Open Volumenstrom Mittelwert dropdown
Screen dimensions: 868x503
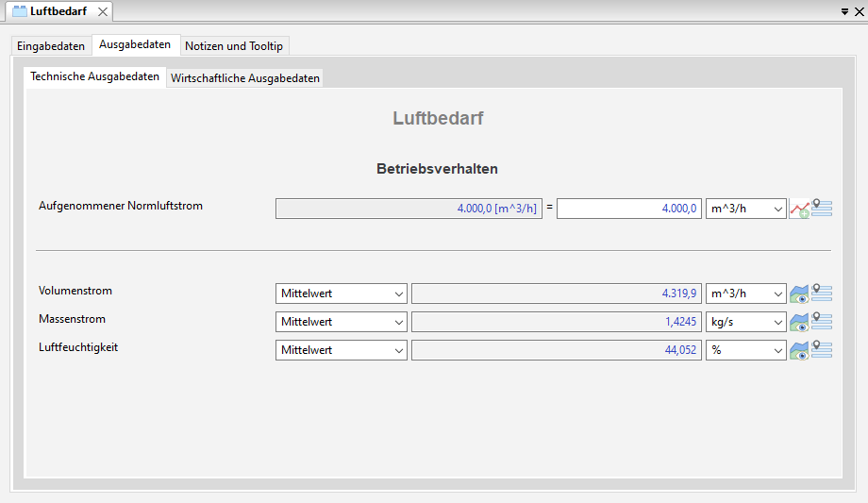pyautogui.click(x=341, y=293)
